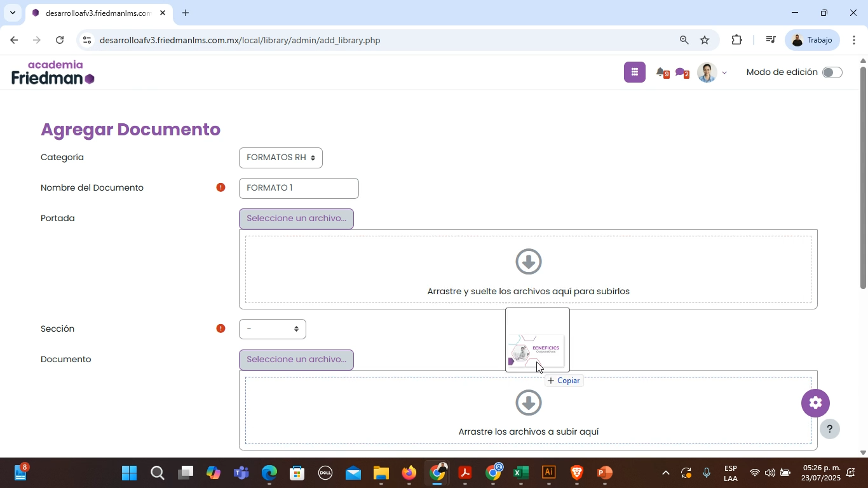Expand the user menu chevron
The width and height of the screenshot is (868, 488).
point(724,73)
